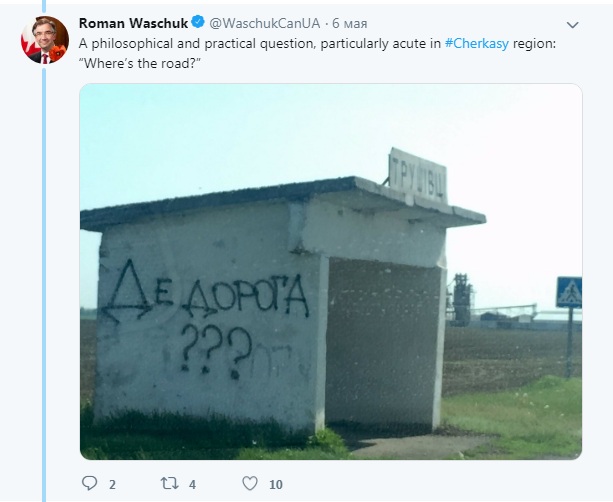613x502 pixels.
Task: Click the "Where's the road?" quote line
Action: [140, 63]
